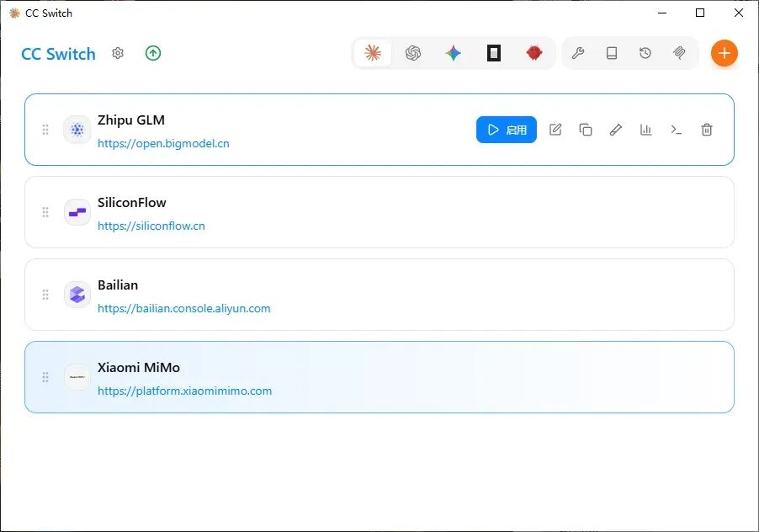The height and width of the screenshot is (532, 759).
Task: Click the Zhipu GLM provider logo
Action: (x=77, y=130)
